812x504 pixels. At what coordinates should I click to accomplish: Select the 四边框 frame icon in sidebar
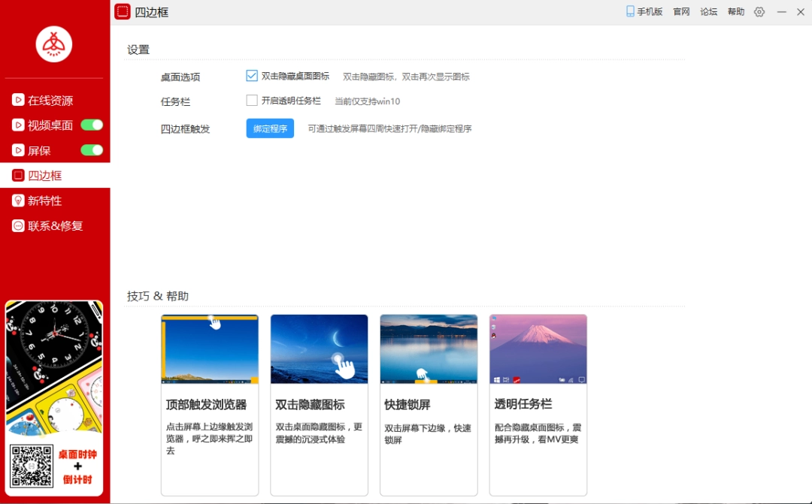[18, 175]
